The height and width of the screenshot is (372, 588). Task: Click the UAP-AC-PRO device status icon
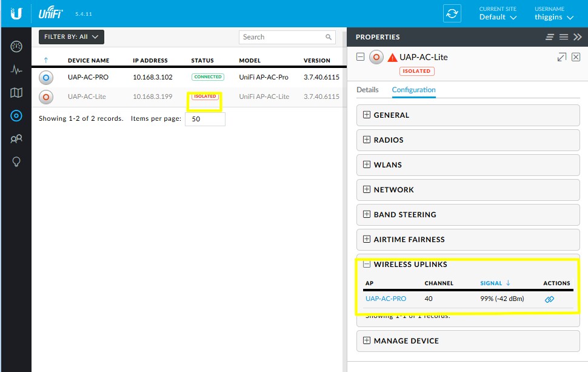(45, 78)
